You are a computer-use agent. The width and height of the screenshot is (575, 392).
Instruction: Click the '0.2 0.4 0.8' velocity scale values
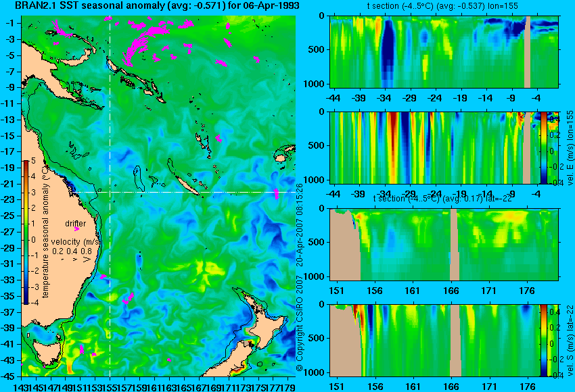(x=72, y=251)
